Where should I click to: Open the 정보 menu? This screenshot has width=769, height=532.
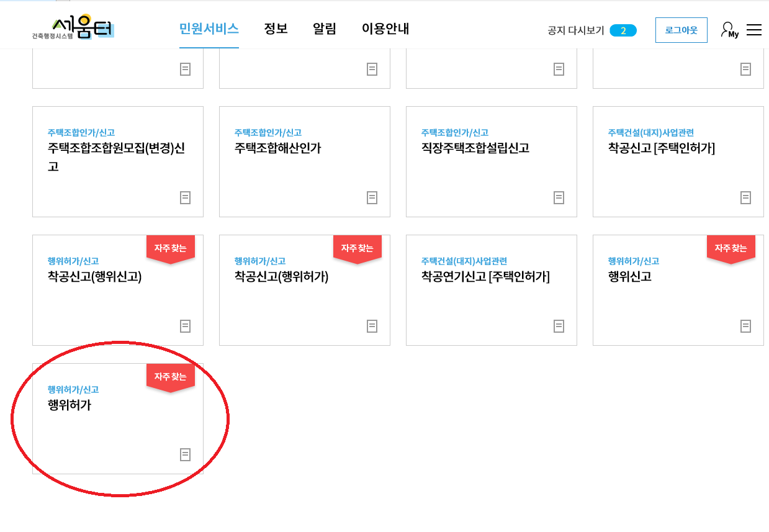(x=276, y=29)
